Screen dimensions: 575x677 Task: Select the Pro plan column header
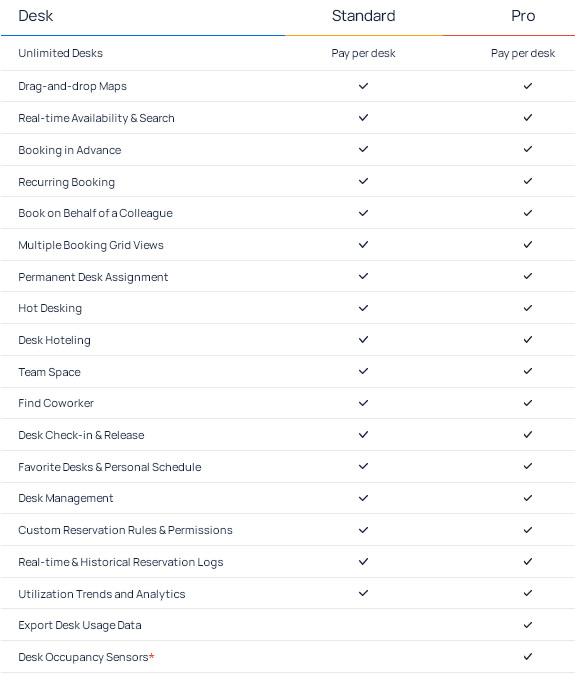[523, 16]
